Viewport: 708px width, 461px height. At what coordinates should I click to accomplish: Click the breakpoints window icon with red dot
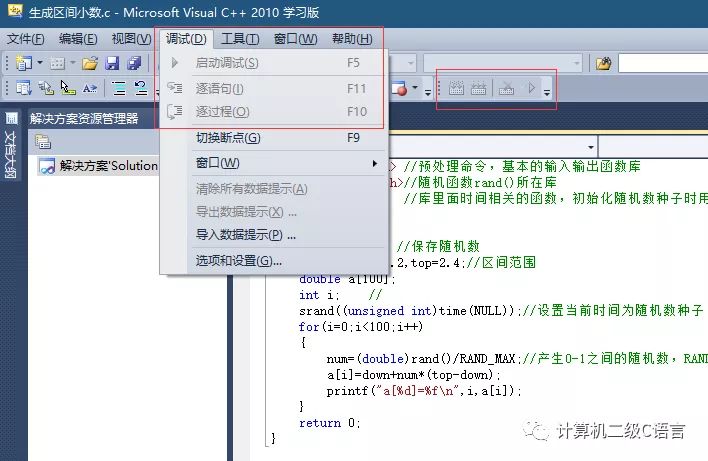tap(399, 88)
